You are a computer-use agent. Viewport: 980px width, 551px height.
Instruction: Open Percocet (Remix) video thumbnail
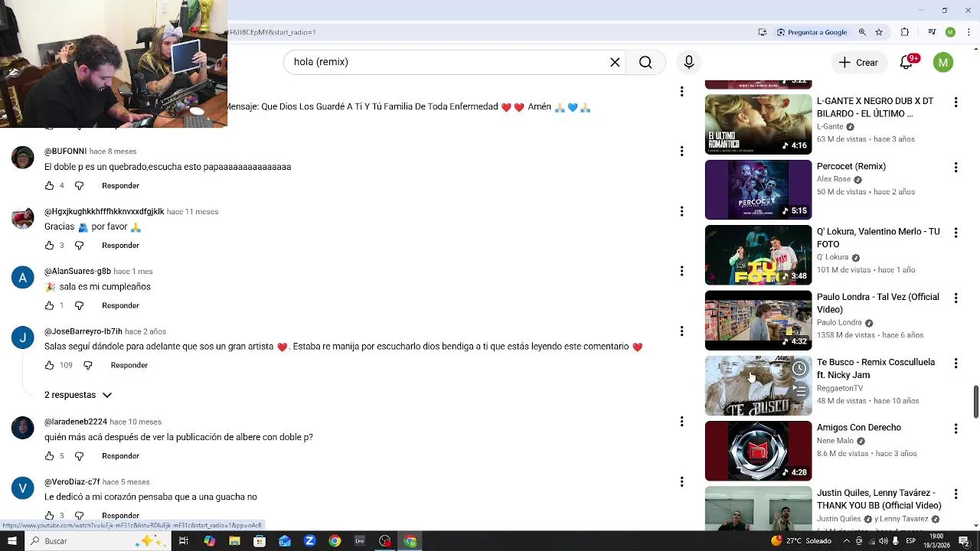[758, 190]
